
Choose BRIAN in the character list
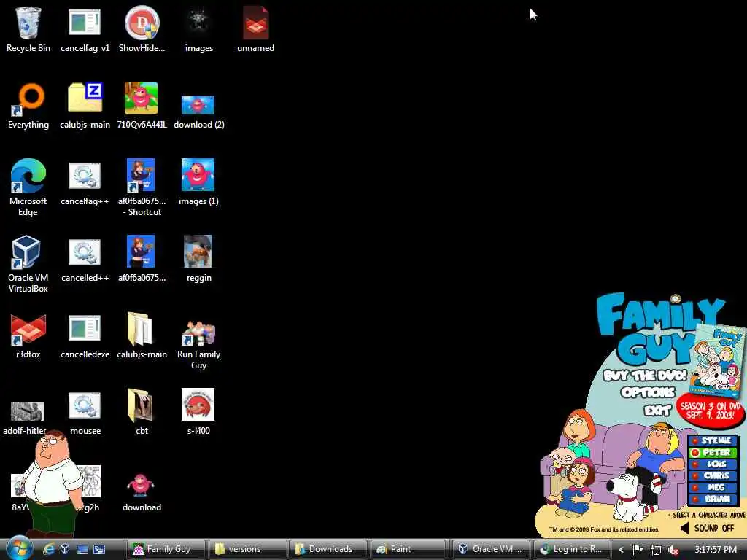[713, 499]
